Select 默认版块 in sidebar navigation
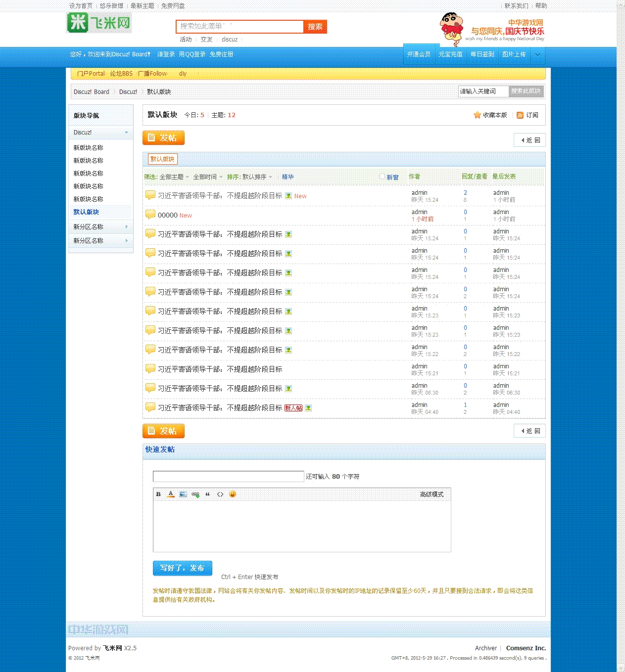 (x=86, y=212)
